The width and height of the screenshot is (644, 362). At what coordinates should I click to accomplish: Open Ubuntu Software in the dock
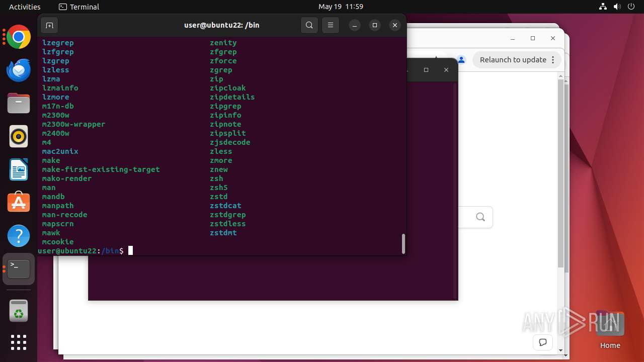coord(19,202)
